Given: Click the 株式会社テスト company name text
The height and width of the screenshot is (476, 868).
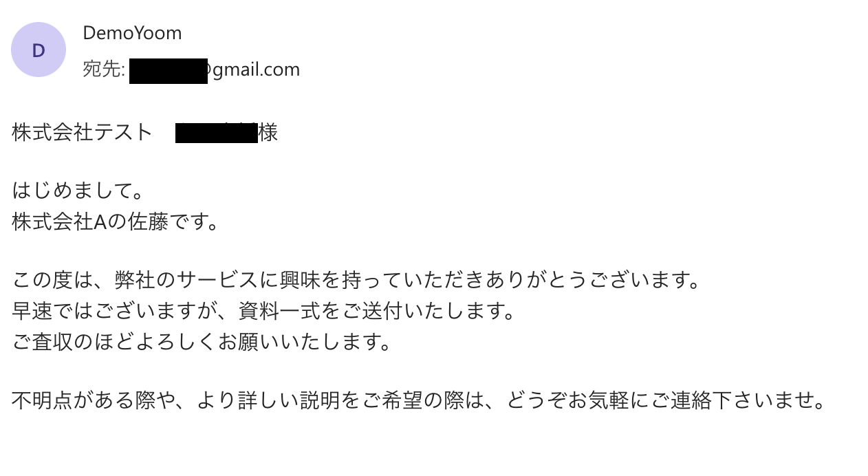Looking at the screenshot, I should [82, 132].
